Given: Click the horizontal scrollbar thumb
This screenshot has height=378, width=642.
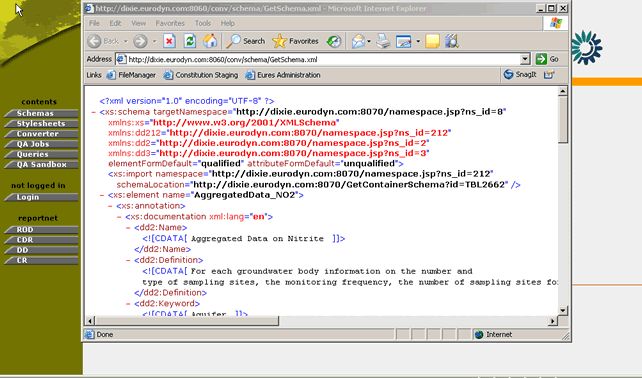Looking at the screenshot, I should (187, 321).
